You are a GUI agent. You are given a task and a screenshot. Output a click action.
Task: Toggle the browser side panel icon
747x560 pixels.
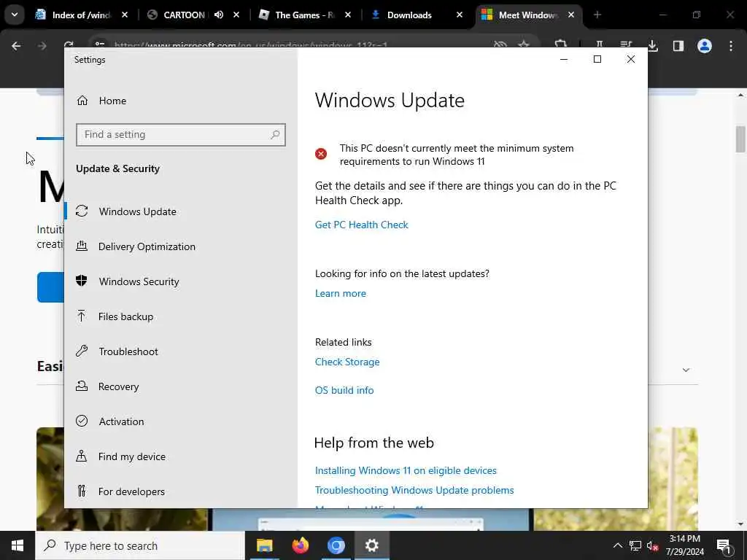pyautogui.click(x=678, y=46)
